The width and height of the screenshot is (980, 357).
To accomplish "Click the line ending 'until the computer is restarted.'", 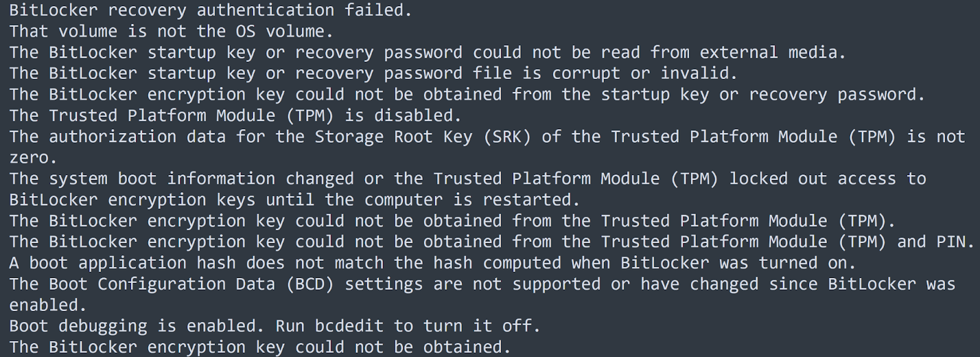I will (x=295, y=200).
